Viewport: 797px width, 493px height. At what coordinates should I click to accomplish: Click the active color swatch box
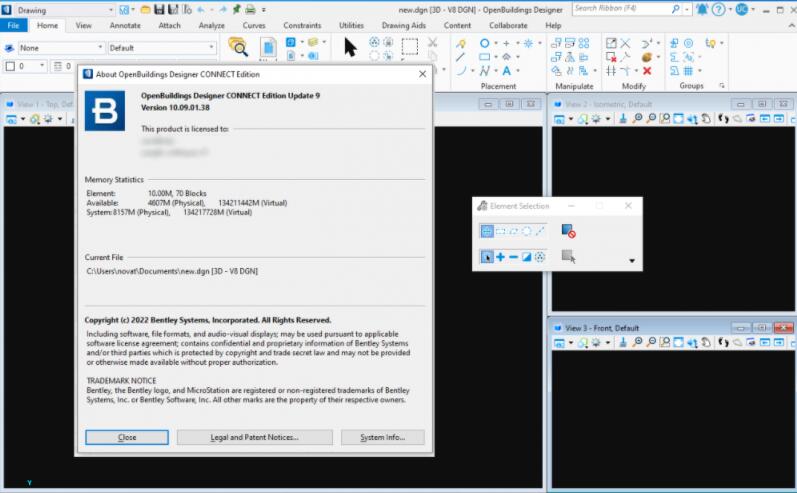coord(10,66)
